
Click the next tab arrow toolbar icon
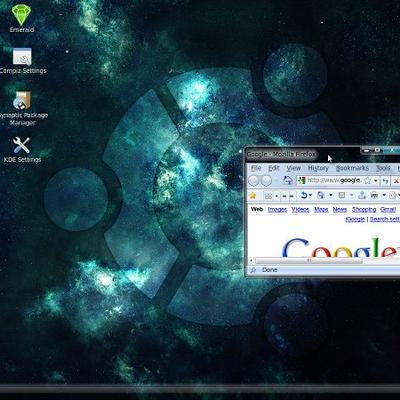point(292,196)
